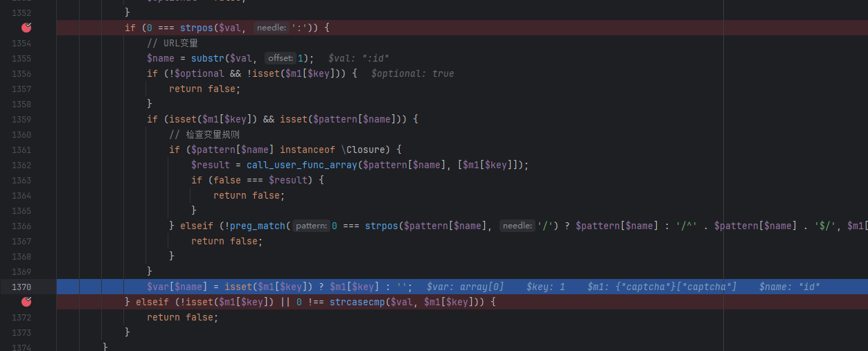Click the instanceof keyword
The image size is (868, 351).
pos(308,150)
